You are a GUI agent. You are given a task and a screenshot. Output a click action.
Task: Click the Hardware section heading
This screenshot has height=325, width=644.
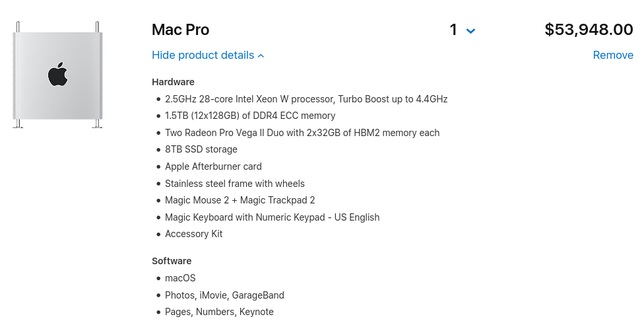[173, 82]
